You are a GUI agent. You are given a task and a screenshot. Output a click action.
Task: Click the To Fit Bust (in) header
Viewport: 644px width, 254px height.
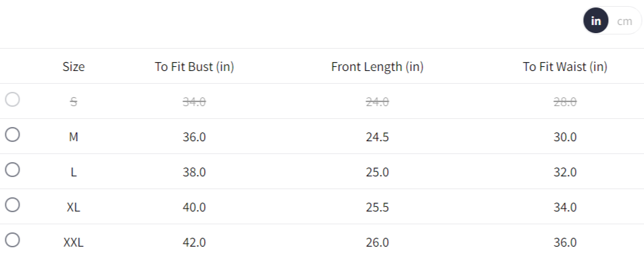tap(194, 66)
